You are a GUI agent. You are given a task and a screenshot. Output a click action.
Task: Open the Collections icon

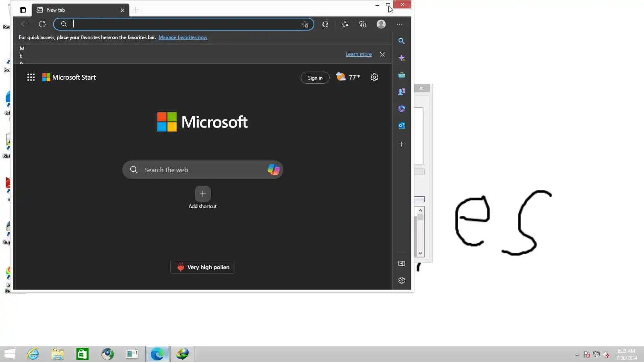pyautogui.click(x=363, y=24)
